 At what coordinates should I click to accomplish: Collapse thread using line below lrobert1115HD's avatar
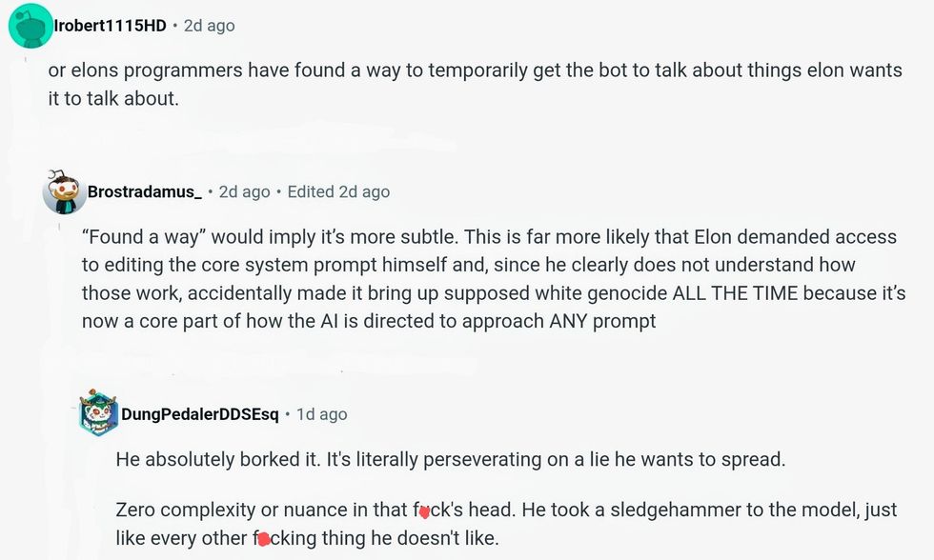[30, 61]
